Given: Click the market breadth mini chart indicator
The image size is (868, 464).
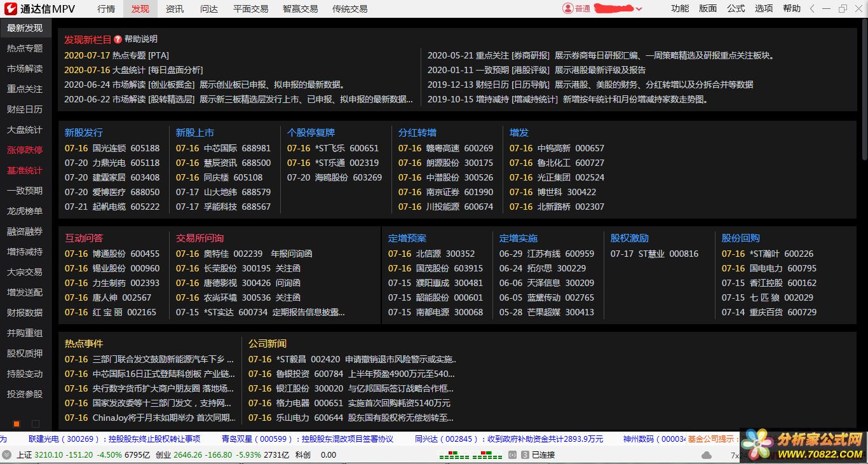Looking at the screenshot, I should coord(471,455).
